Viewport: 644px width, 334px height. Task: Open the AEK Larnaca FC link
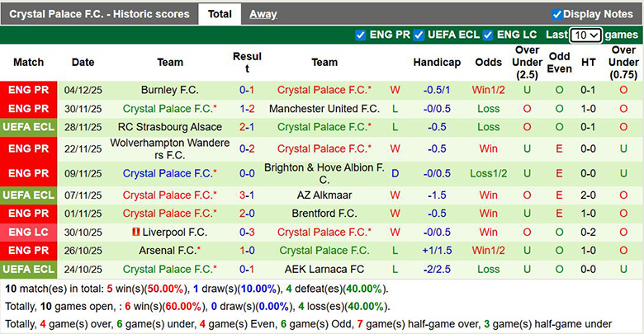click(324, 269)
